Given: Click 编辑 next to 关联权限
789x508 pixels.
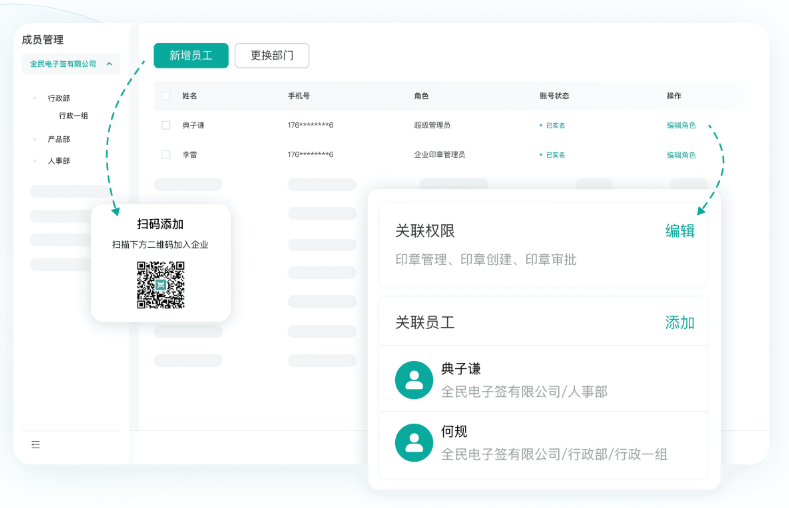Looking at the screenshot, I should (680, 231).
